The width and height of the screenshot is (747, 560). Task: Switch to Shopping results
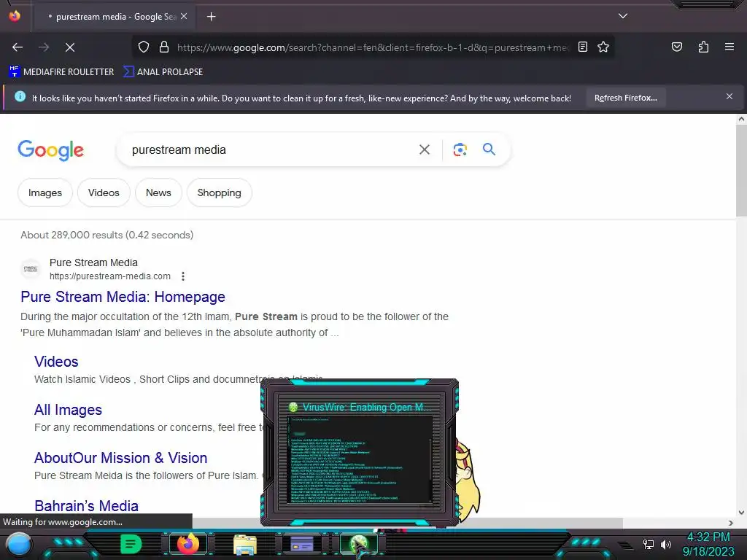click(x=219, y=192)
